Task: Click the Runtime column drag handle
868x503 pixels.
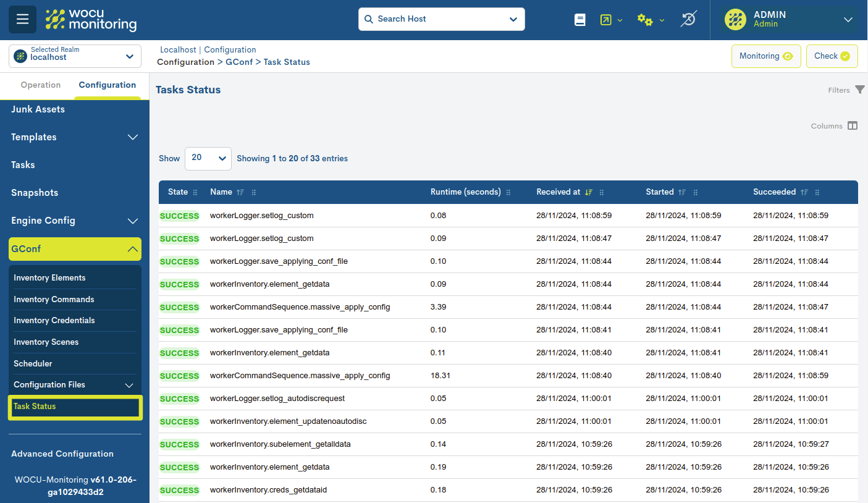Action: pyautogui.click(x=508, y=192)
